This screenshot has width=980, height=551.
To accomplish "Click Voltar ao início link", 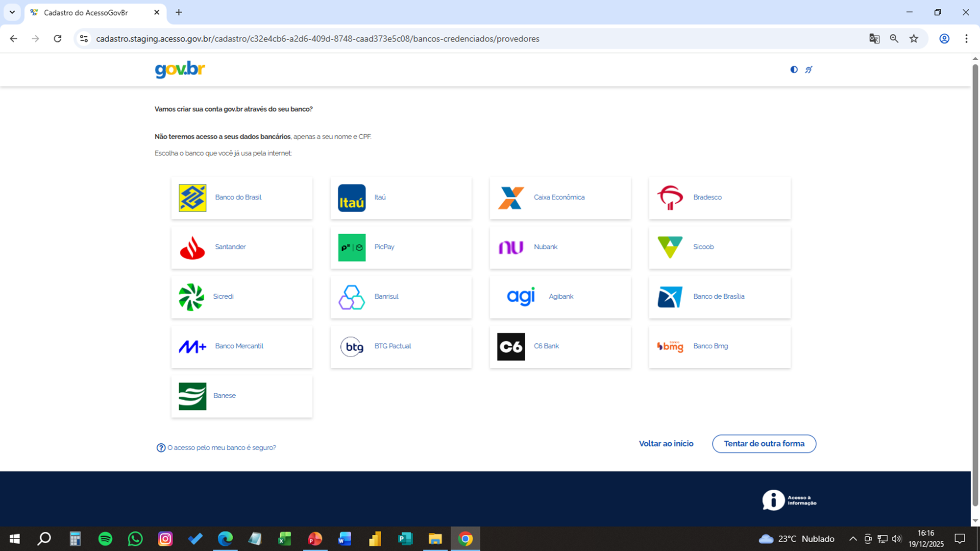I will tap(666, 444).
